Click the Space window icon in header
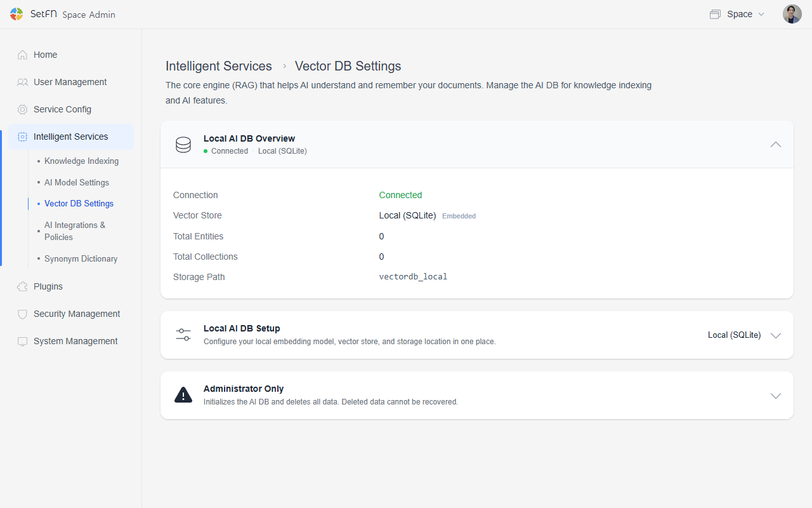Image resolution: width=812 pixels, height=508 pixels. 715,14
